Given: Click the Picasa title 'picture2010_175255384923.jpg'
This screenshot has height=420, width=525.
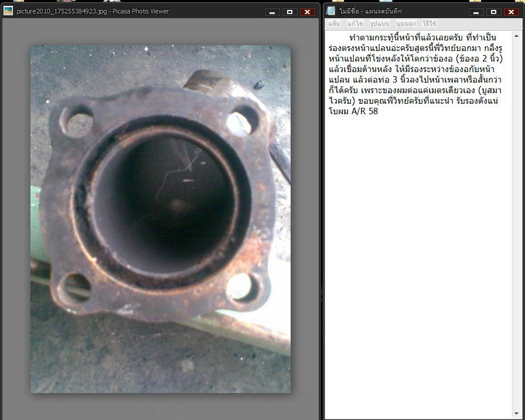Looking at the screenshot, I should point(62,11).
